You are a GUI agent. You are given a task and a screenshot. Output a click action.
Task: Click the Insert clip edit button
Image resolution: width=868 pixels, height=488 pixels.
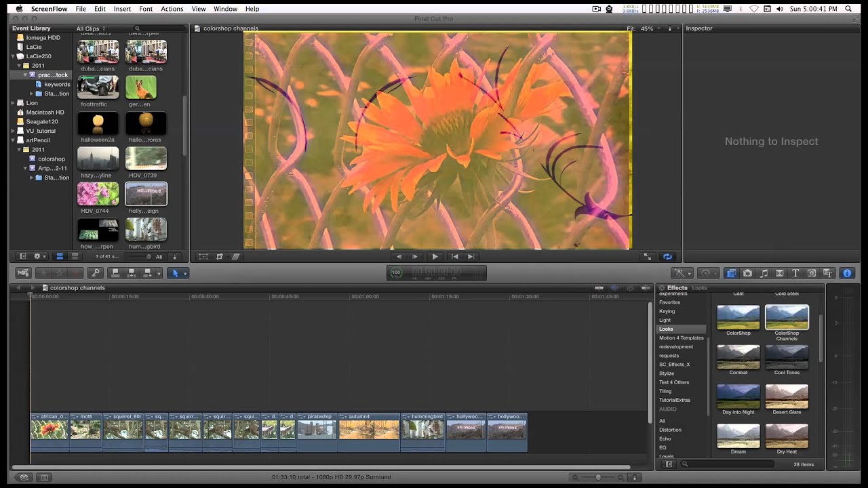(x=132, y=273)
